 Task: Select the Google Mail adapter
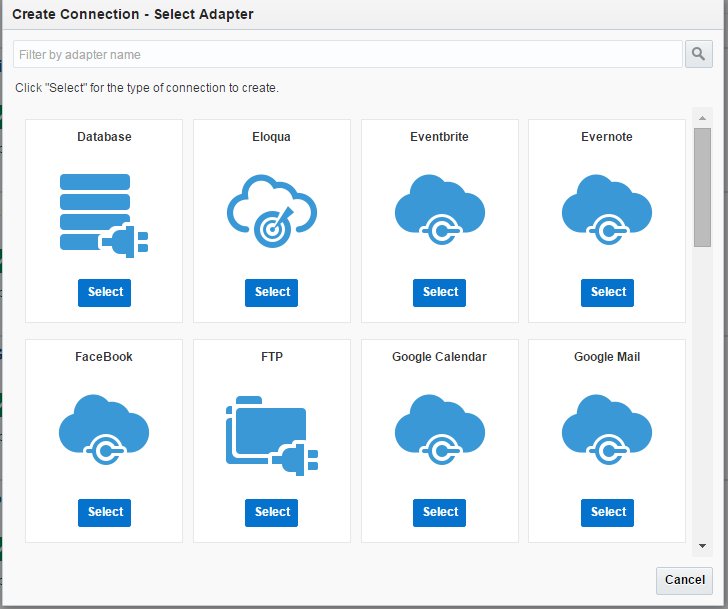click(607, 512)
